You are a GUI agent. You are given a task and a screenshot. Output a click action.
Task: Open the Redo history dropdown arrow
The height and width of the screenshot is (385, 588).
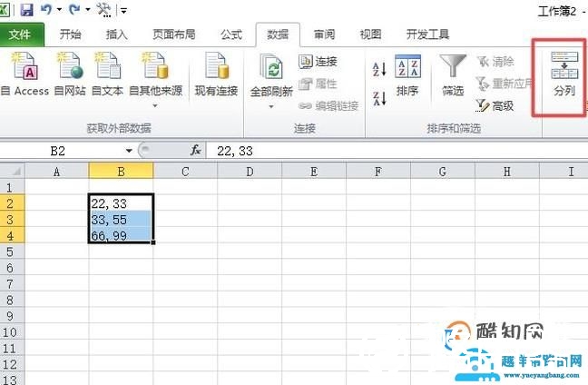[88, 9]
